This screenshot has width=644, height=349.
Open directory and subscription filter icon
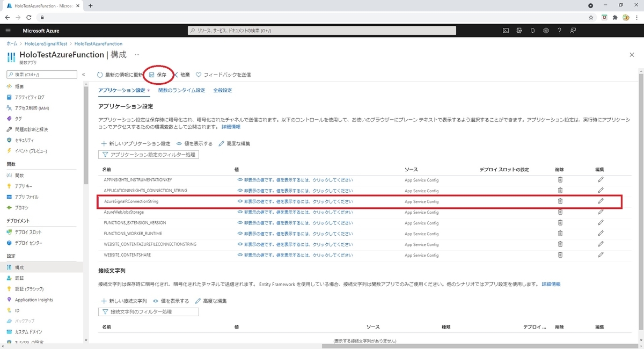519,31
